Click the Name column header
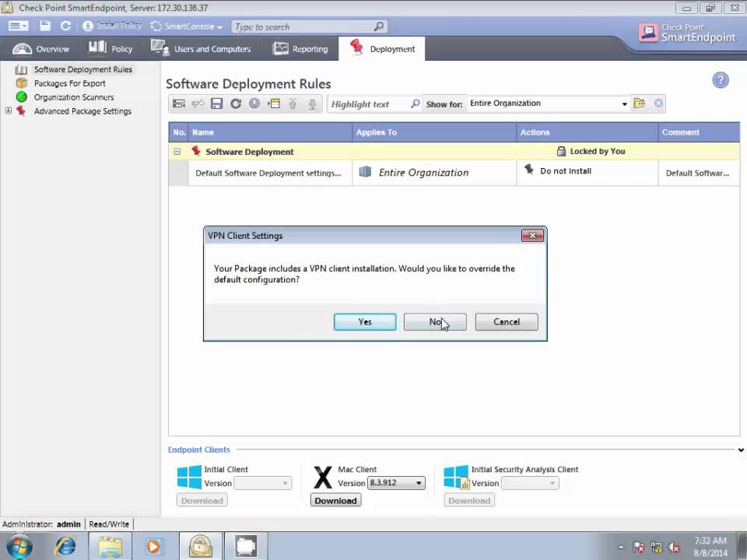747x560 pixels. coord(270,132)
